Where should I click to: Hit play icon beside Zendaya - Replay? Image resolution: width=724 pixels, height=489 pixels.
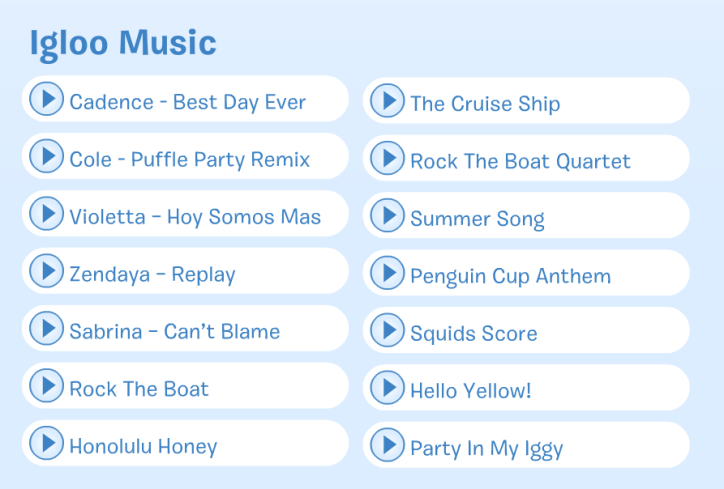tap(46, 271)
